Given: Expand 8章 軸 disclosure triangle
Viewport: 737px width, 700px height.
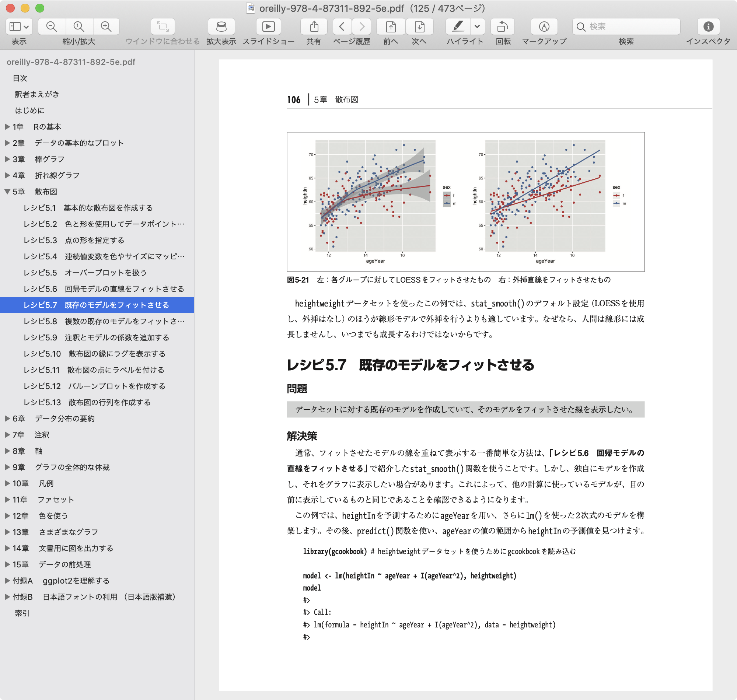Looking at the screenshot, I should 7,451.
